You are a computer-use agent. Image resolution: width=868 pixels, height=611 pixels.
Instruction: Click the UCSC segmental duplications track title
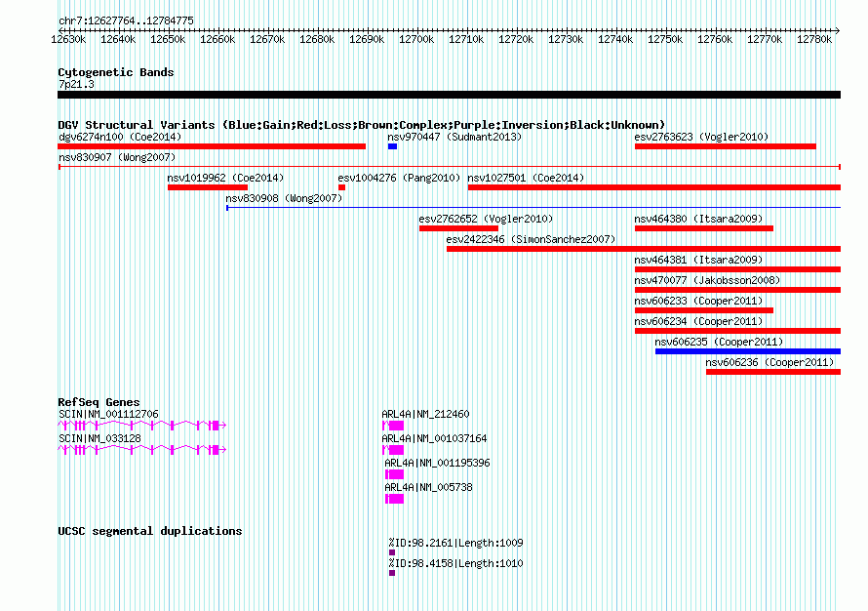[150, 531]
